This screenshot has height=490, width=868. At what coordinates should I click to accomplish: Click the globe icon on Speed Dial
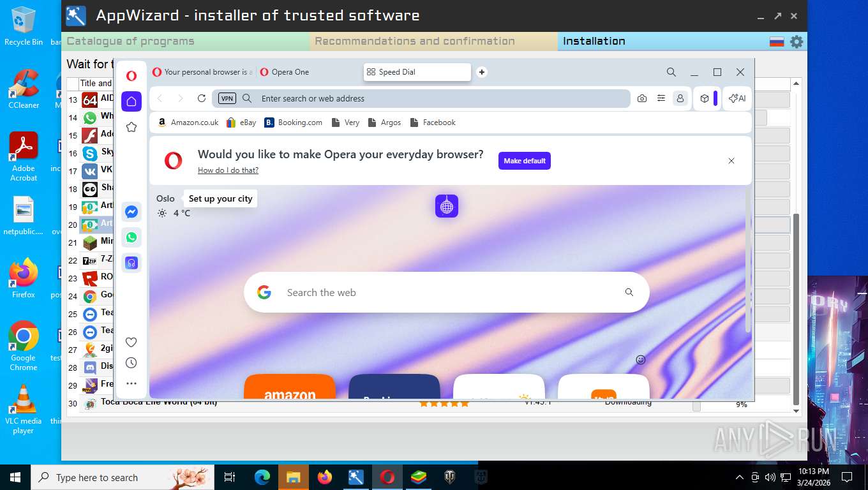click(447, 207)
